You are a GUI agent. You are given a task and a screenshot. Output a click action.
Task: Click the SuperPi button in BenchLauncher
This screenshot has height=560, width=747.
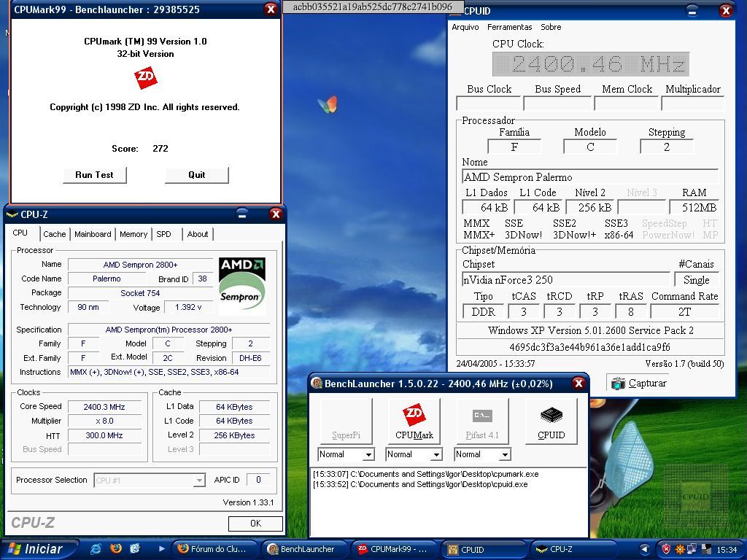click(x=346, y=421)
